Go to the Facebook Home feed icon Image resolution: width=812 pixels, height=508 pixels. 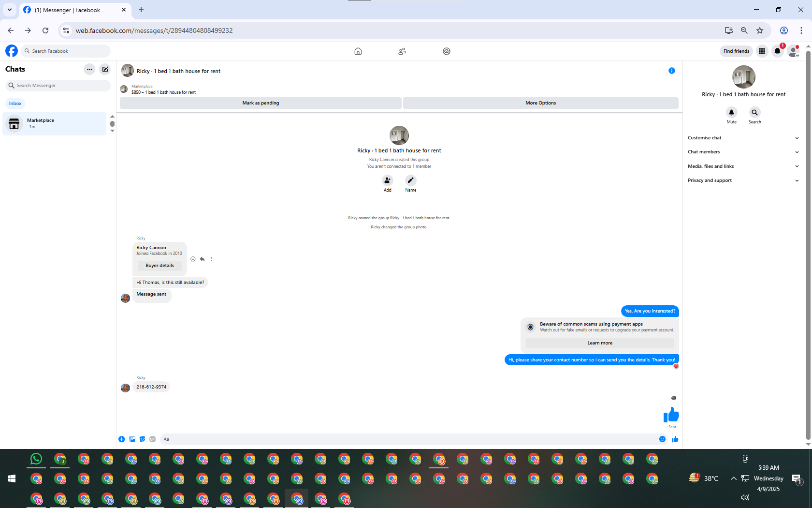(x=358, y=51)
